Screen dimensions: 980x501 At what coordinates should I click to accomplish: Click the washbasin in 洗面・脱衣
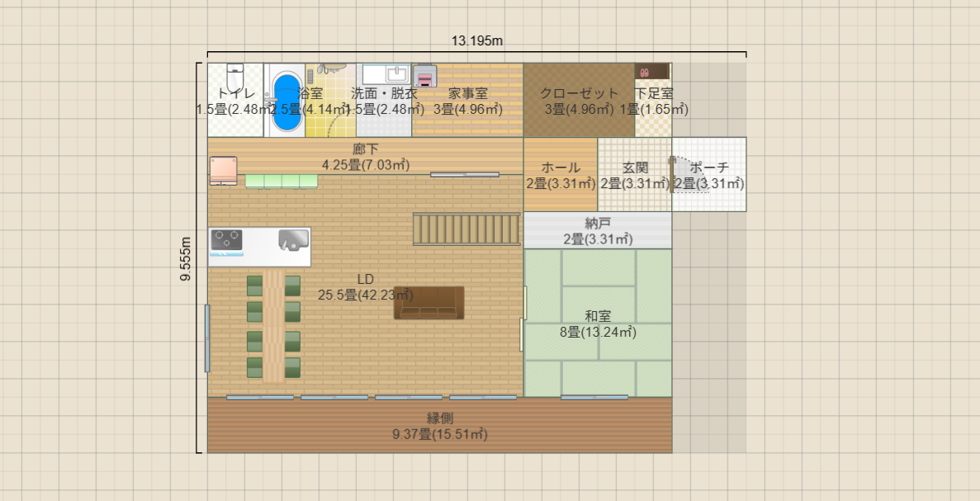click(395, 75)
